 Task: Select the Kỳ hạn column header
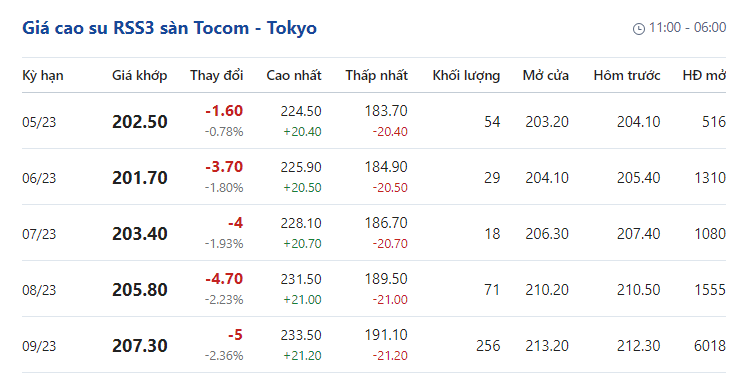[43, 76]
